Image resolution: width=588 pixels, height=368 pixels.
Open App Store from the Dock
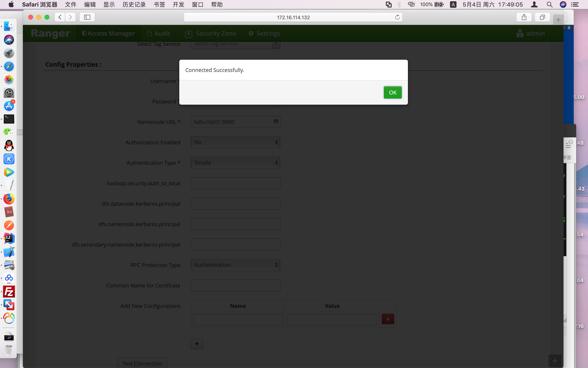[x=9, y=106]
